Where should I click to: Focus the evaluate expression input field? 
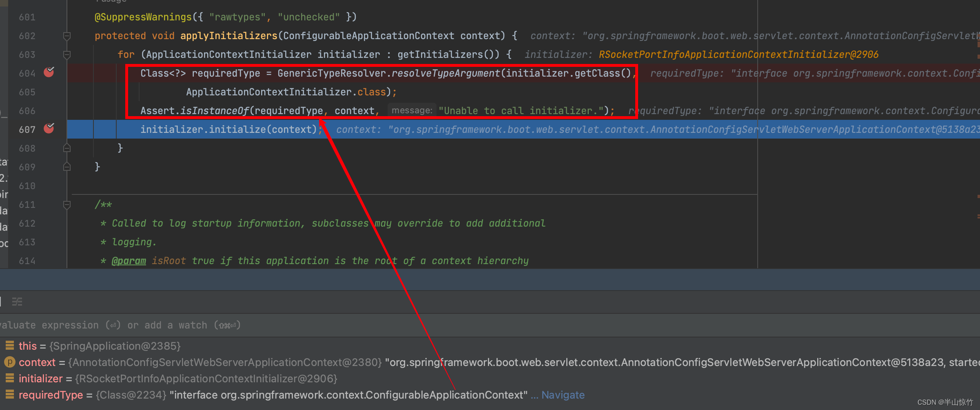pyautogui.click(x=490, y=325)
